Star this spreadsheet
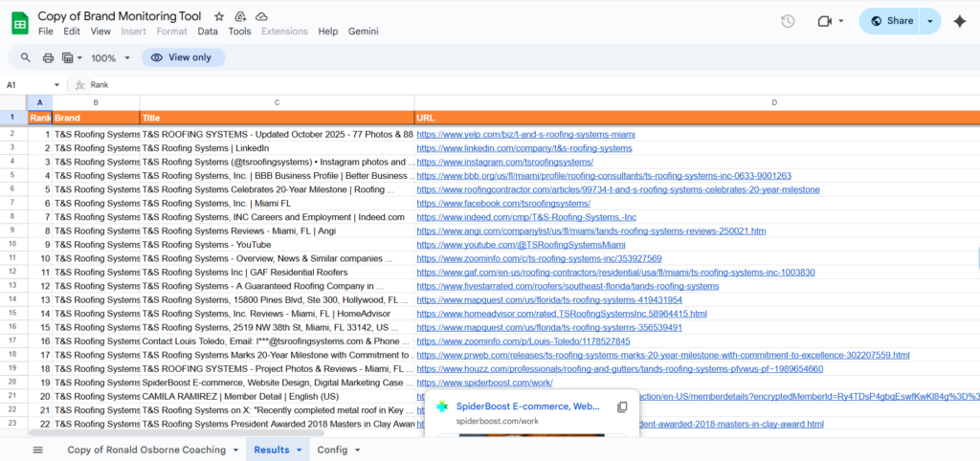 tap(219, 17)
